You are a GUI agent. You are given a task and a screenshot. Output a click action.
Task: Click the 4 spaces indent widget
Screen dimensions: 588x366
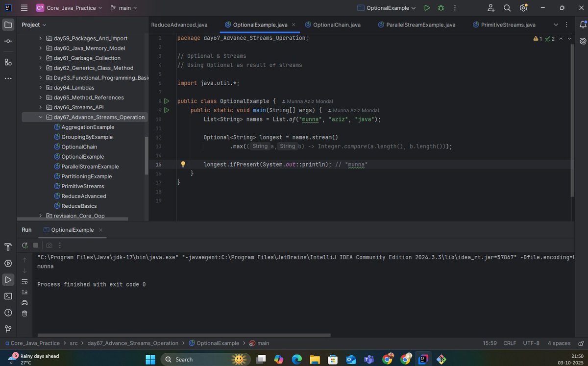point(559,343)
